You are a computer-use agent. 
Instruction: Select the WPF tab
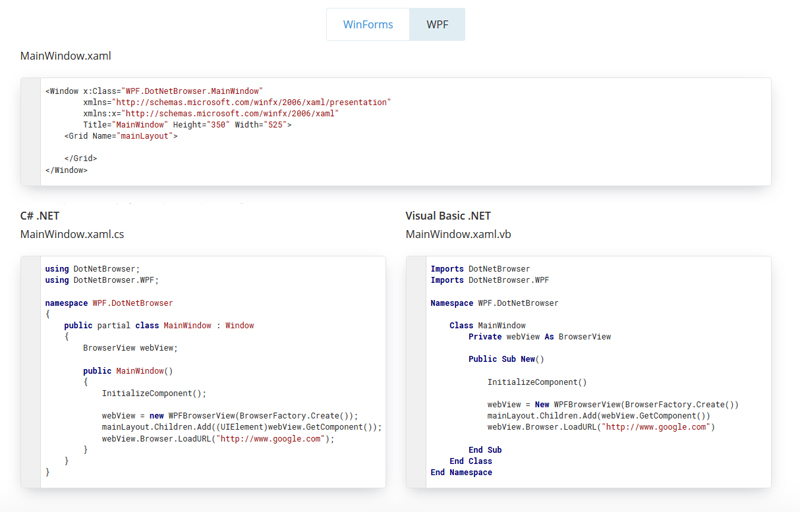click(x=437, y=24)
